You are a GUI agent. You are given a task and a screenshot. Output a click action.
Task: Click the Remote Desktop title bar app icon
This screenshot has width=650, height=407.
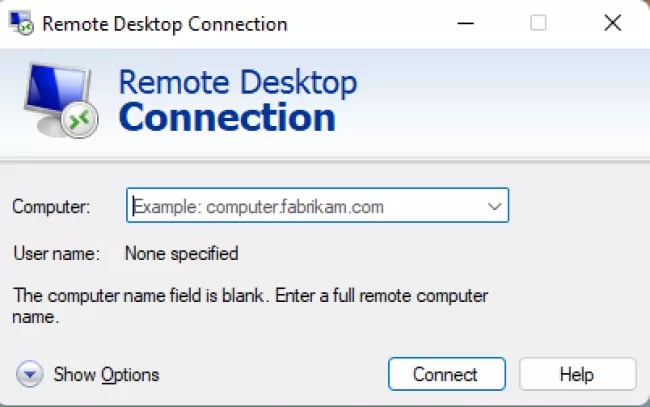click(22, 23)
